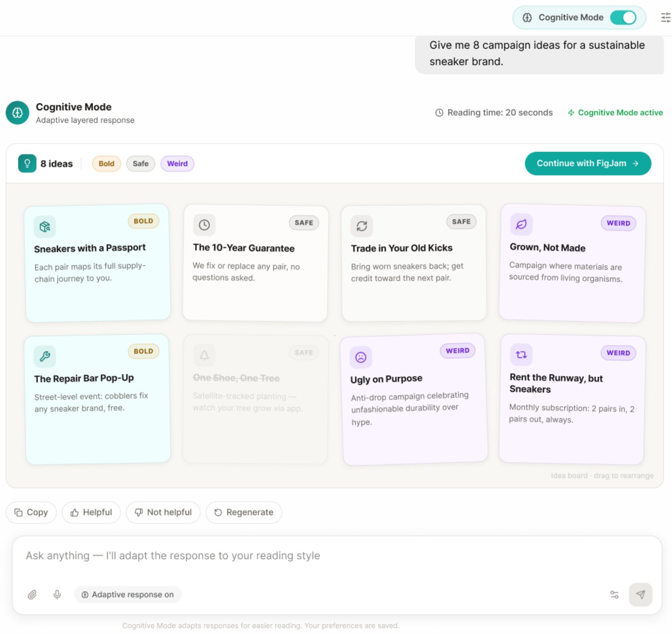672x634 pixels.
Task: Regenerate the response
Action: 244,512
